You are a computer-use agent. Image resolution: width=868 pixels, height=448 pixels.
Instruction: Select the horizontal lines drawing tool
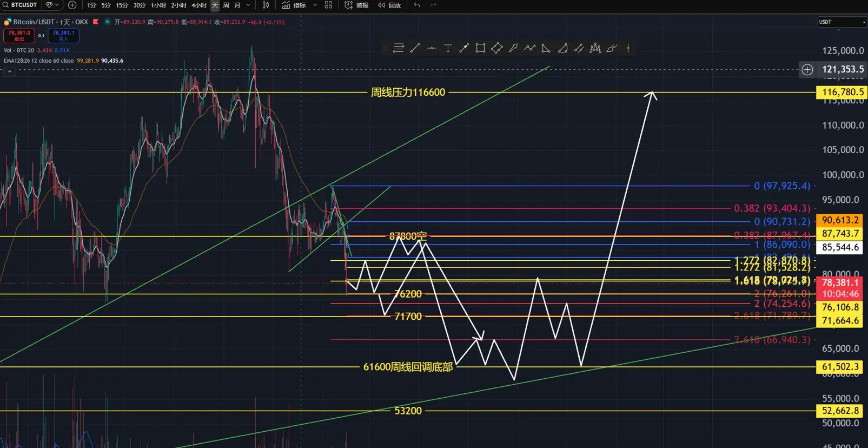click(x=399, y=48)
